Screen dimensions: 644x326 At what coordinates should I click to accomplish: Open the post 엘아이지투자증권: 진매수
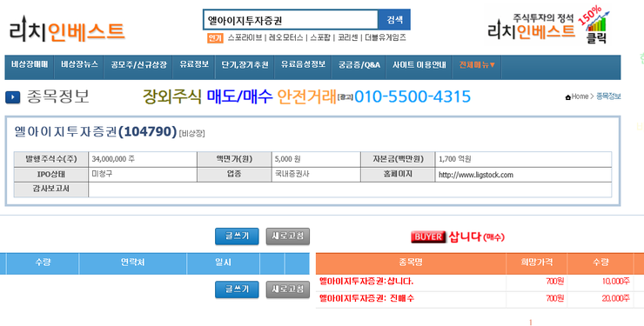tap(366, 298)
